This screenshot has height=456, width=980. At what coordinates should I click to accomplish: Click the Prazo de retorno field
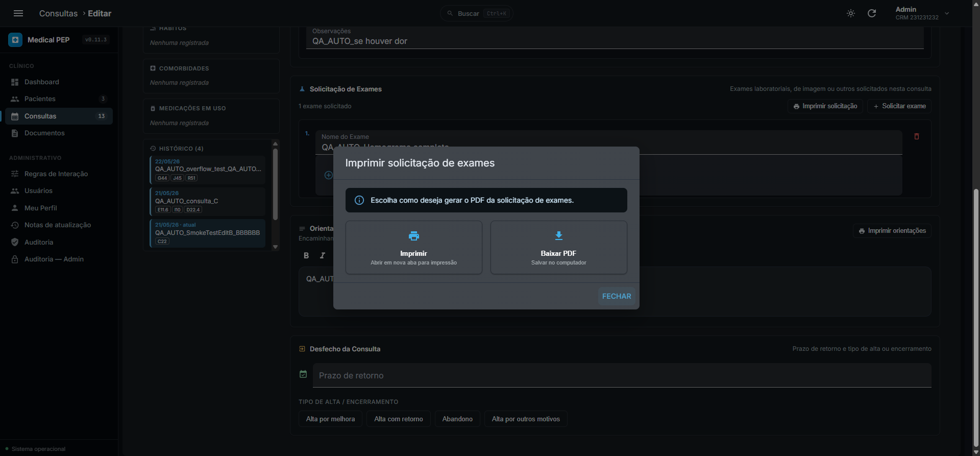click(622, 375)
